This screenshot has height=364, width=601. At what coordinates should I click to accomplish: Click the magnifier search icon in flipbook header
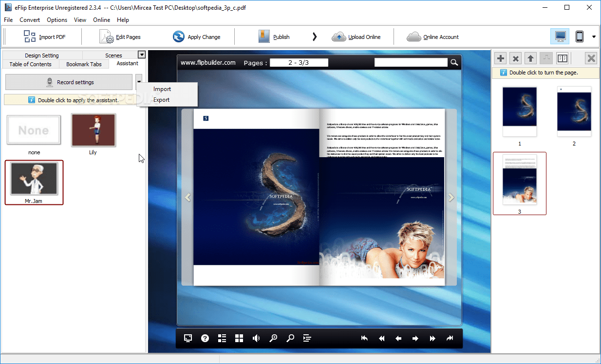pos(454,62)
